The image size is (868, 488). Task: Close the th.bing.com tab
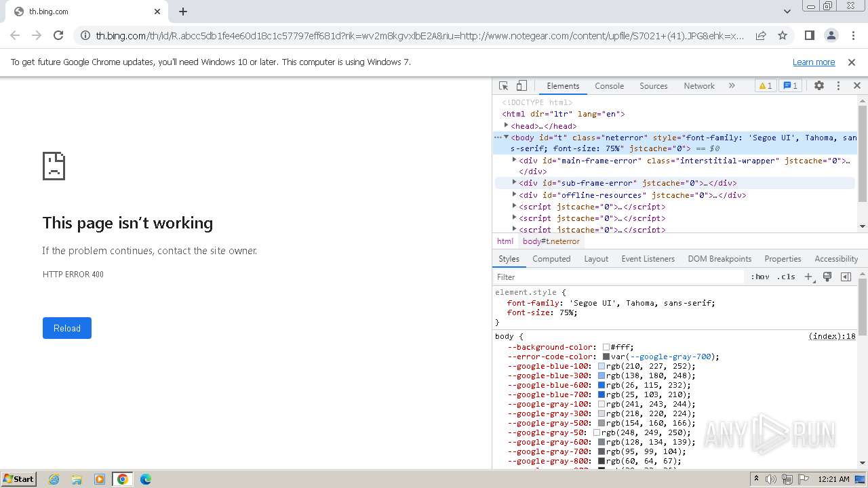pos(157,12)
